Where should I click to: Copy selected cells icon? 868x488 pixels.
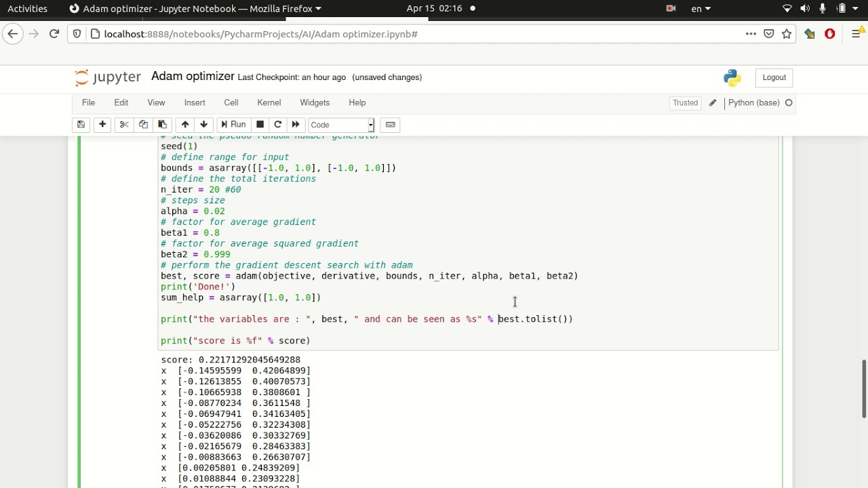coord(143,125)
